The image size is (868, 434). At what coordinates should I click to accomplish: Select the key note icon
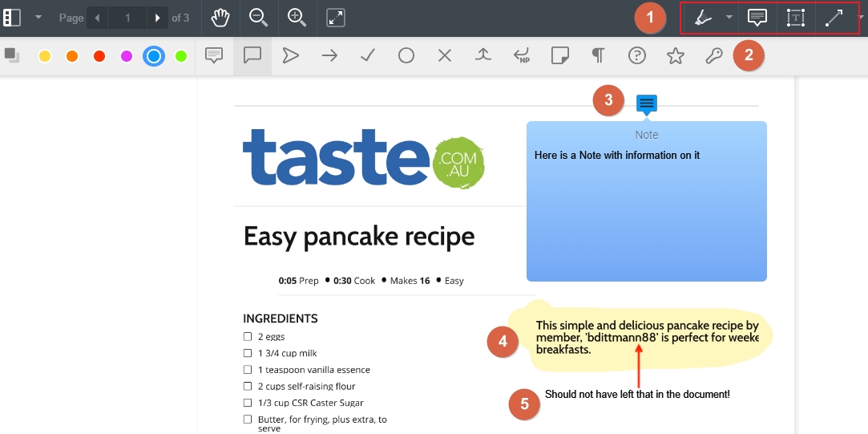(714, 55)
